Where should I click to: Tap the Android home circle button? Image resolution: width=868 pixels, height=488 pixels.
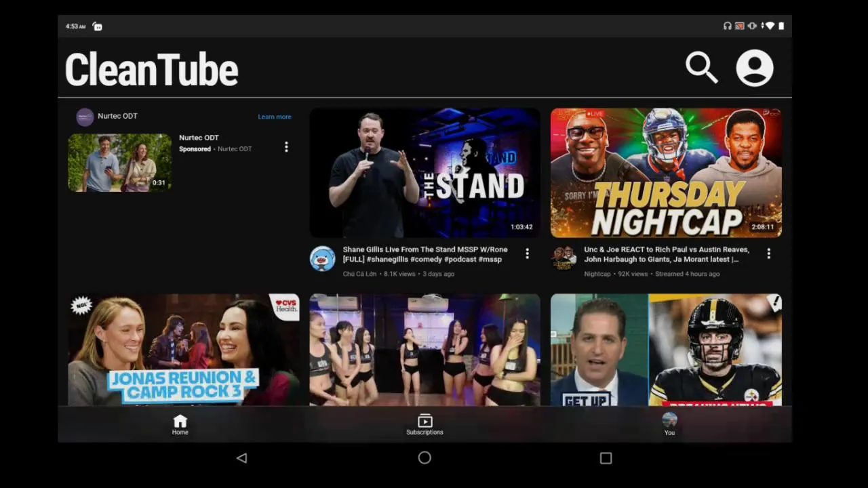point(425,458)
